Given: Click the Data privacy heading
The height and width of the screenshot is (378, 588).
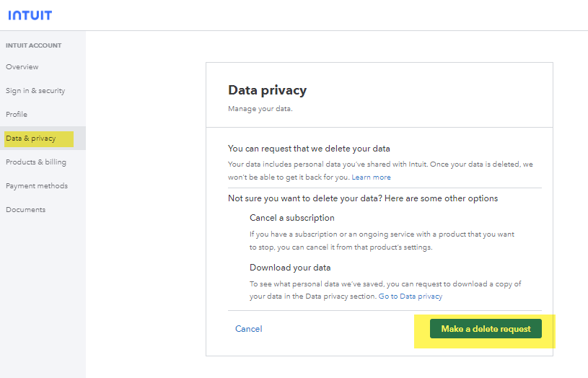Looking at the screenshot, I should 267,90.
